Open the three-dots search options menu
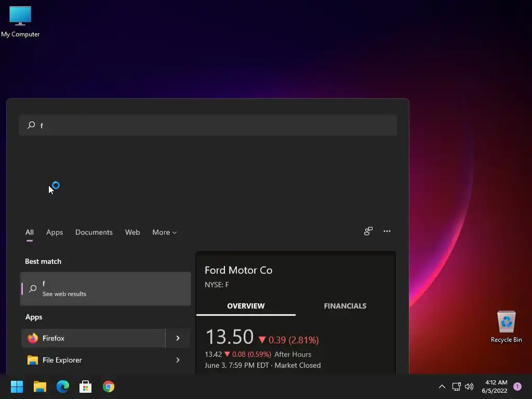Image resolution: width=532 pixels, height=399 pixels. click(x=387, y=231)
